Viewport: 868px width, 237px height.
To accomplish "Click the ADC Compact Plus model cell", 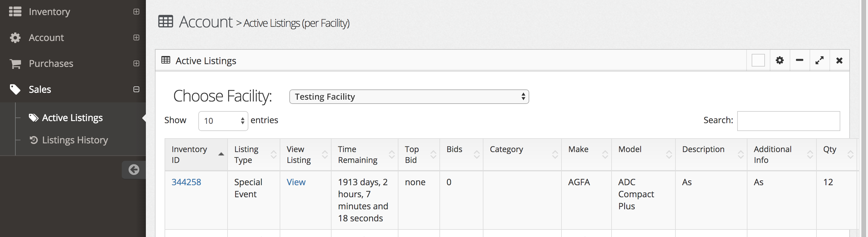I will 643,200.
